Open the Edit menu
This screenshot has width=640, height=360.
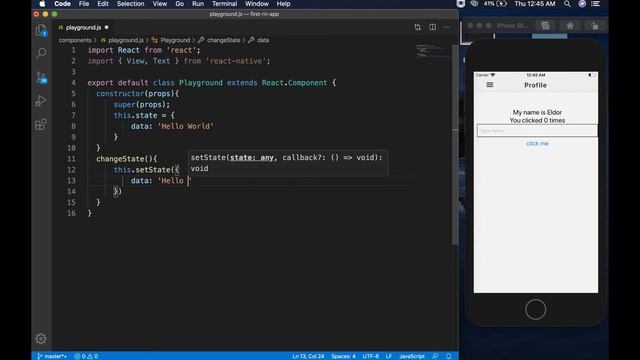tap(103, 4)
